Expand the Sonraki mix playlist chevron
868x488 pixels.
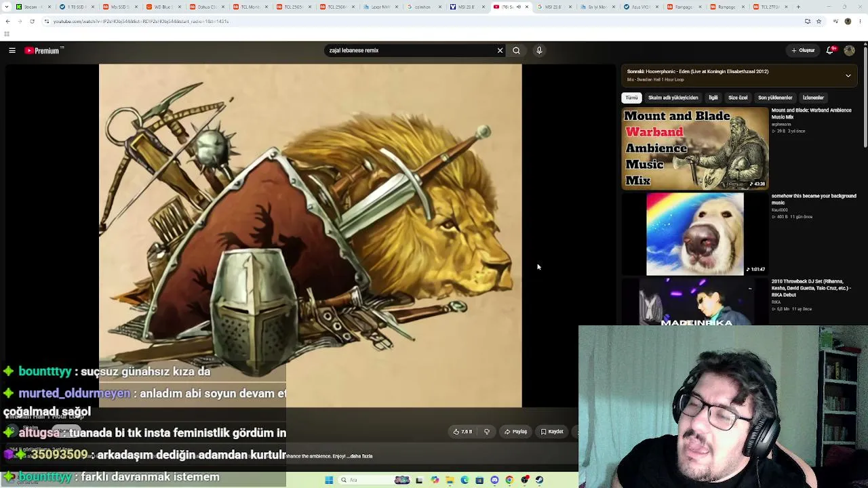coord(848,75)
